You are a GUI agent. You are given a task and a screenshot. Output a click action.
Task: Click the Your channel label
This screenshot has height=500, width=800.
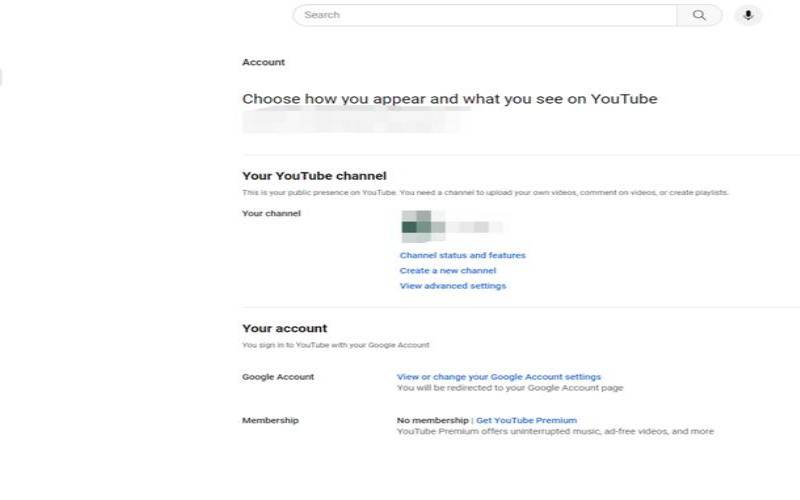pos(271,213)
